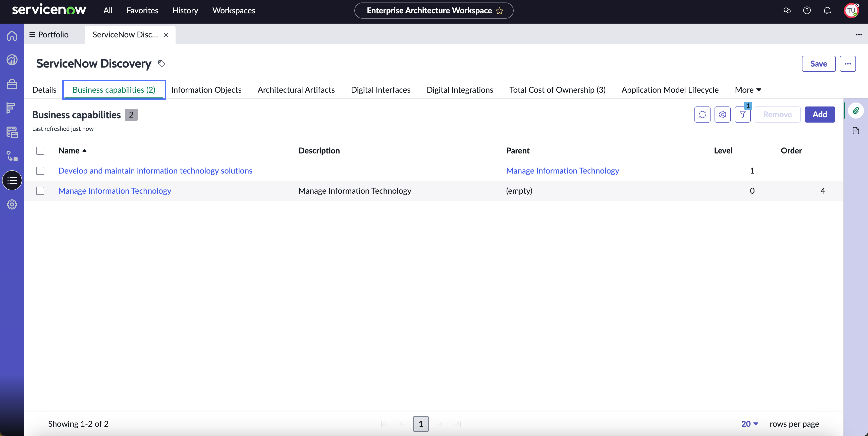The width and height of the screenshot is (868, 436).
Task: Sort by the Name column header
Action: pyautogui.click(x=72, y=151)
